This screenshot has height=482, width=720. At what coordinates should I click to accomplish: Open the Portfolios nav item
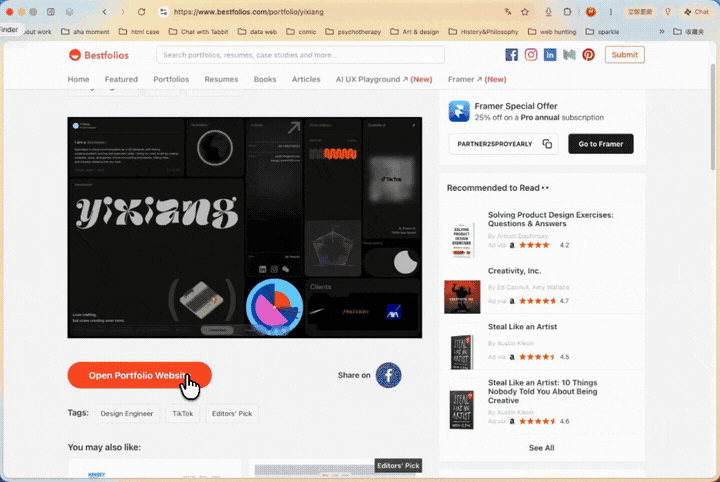pyautogui.click(x=171, y=79)
